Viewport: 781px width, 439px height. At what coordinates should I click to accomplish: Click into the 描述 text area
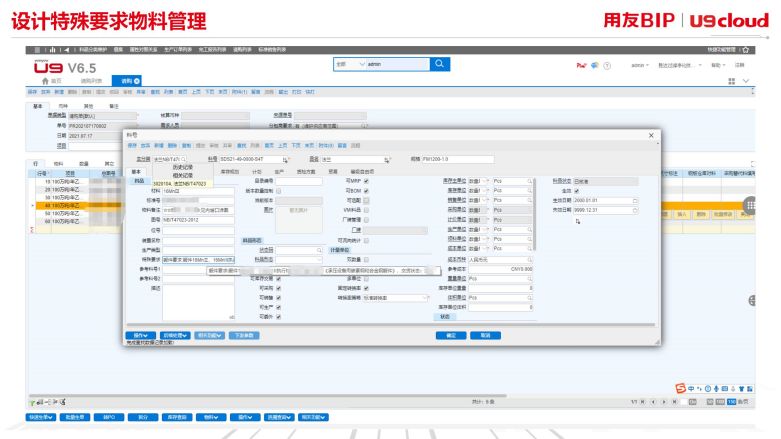[198, 302]
